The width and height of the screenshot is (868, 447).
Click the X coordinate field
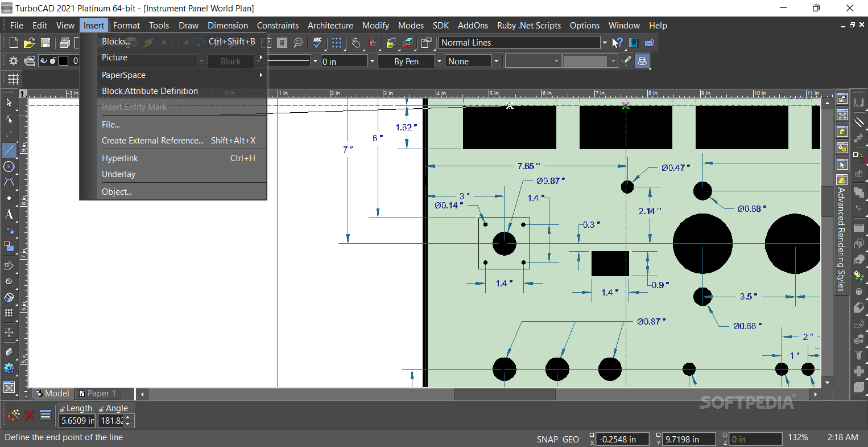623,439
